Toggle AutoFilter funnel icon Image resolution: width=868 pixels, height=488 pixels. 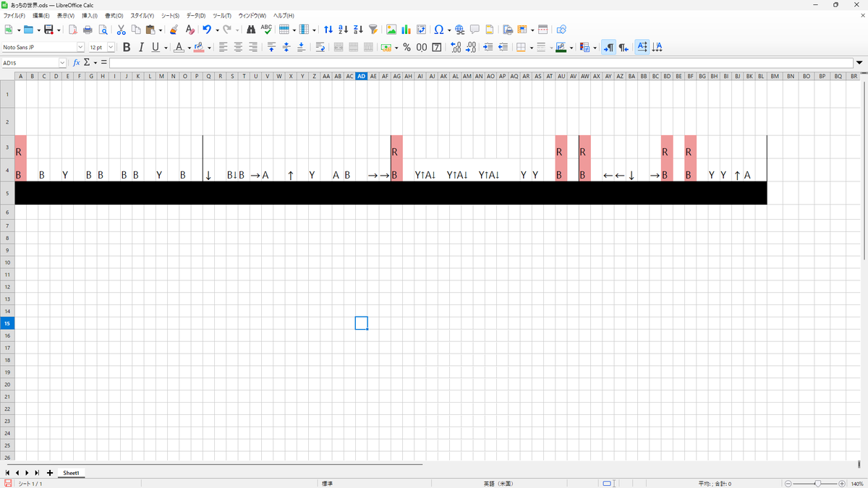click(x=373, y=30)
